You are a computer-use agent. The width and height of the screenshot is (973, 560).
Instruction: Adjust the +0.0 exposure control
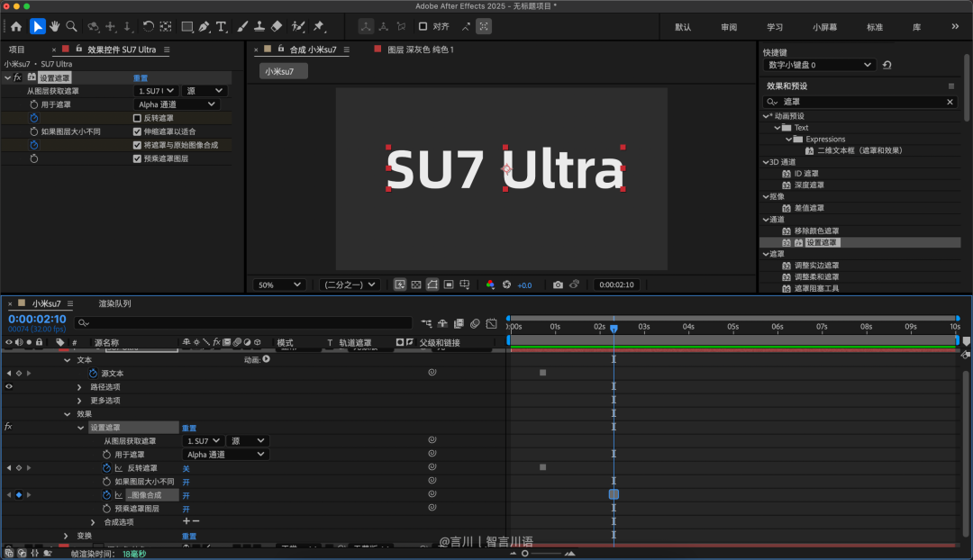click(523, 285)
